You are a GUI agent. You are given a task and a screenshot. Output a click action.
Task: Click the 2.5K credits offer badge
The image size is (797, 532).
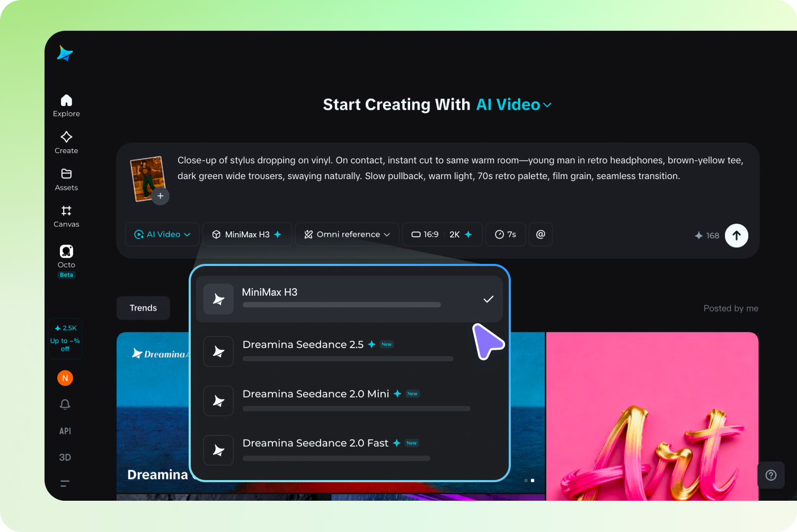[x=65, y=339]
